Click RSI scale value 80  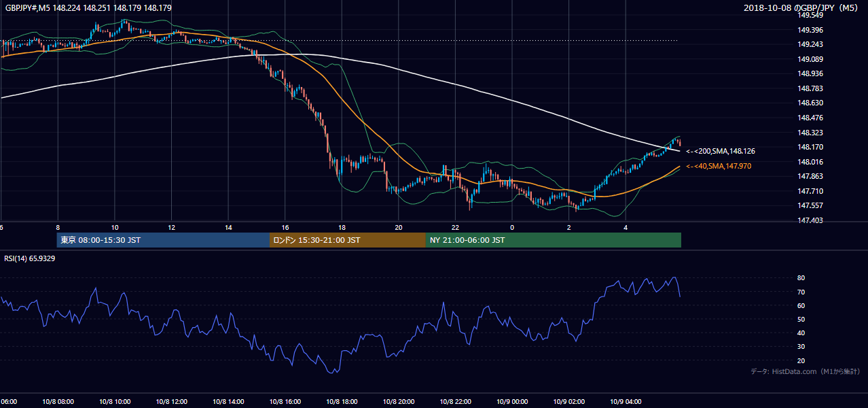(x=801, y=278)
